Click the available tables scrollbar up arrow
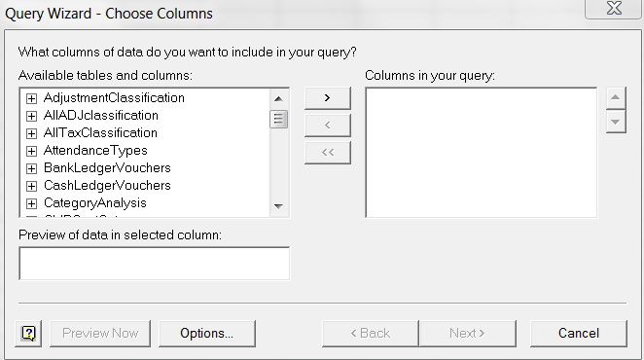The width and height of the screenshot is (644, 360). pyautogui.click(x=278, y=99)
